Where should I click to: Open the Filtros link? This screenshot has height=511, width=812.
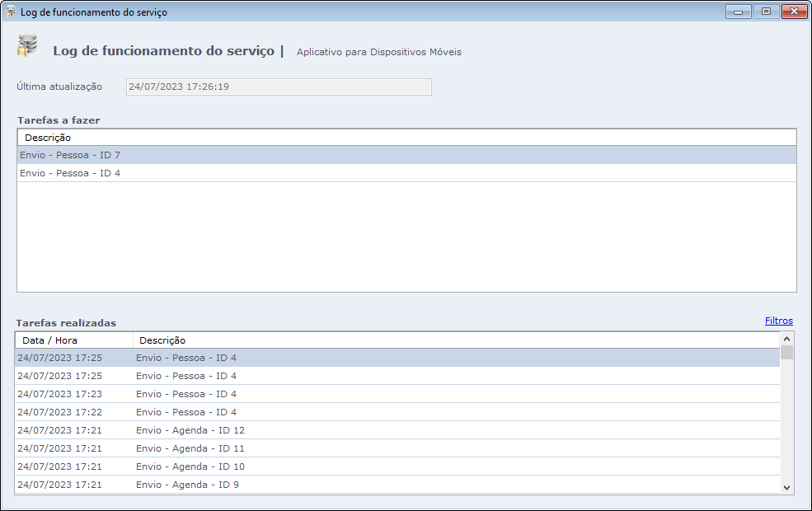click(778, 321)
